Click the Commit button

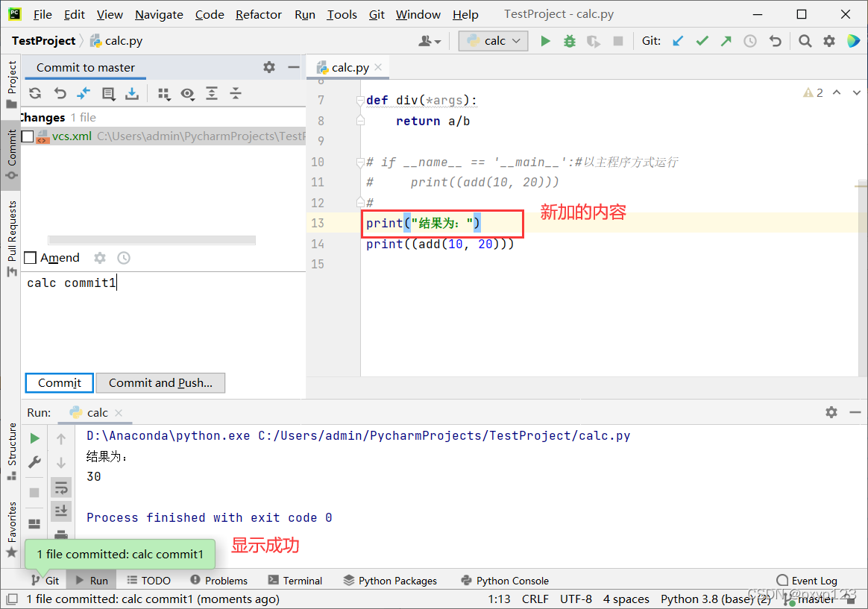click(x=59, y=382)
